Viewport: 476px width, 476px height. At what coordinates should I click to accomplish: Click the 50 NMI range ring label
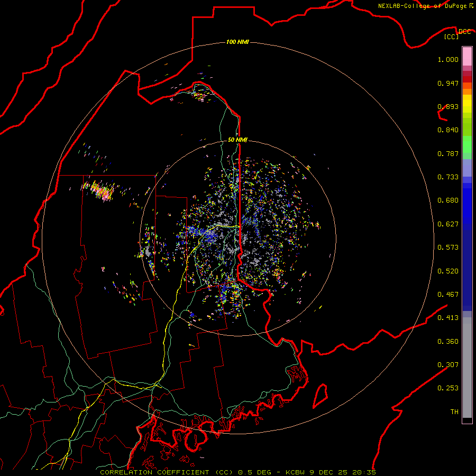click(x=237, y=140)
